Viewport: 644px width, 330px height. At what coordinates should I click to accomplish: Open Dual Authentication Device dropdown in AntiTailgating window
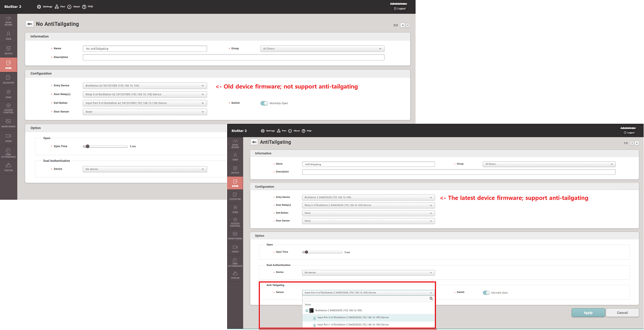[x=368, y=273]
